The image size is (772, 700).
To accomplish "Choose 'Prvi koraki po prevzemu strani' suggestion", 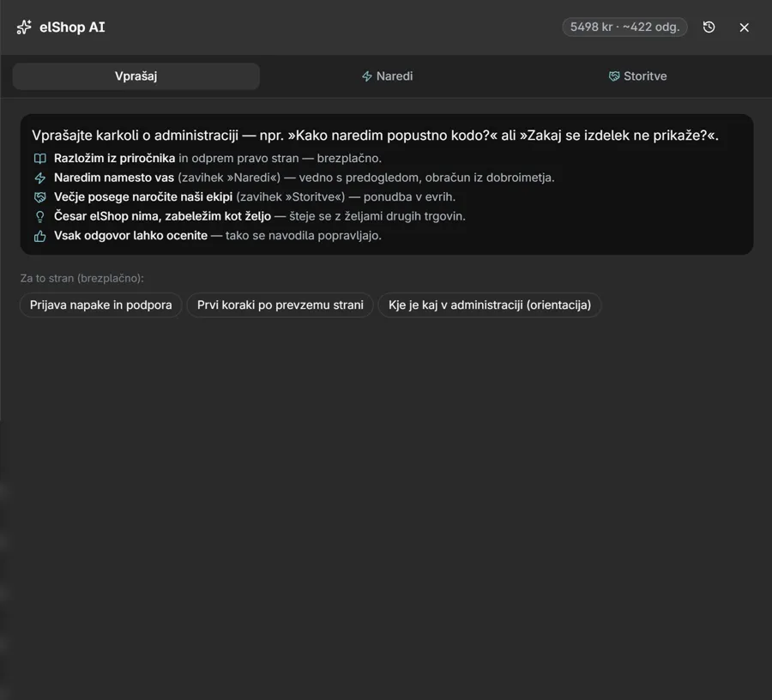I will coord(280,305).
